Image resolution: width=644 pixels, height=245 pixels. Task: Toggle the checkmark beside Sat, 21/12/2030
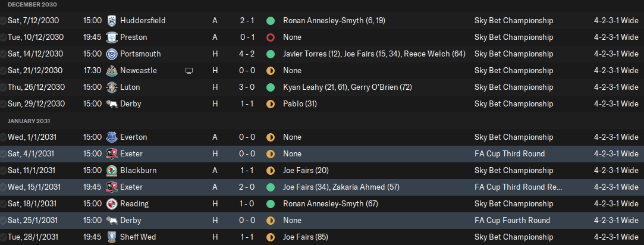[4, 71]
